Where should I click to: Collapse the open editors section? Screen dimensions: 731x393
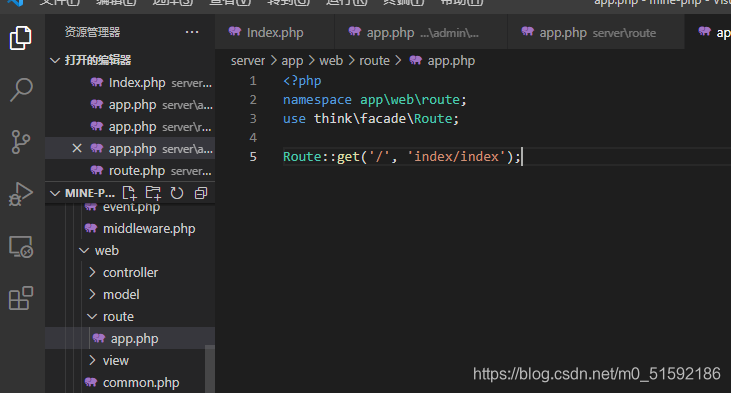[x=55, y=60]
